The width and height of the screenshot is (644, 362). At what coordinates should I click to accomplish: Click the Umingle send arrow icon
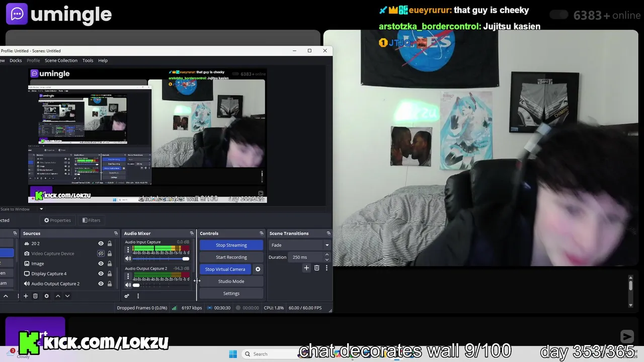coord(627,337)
